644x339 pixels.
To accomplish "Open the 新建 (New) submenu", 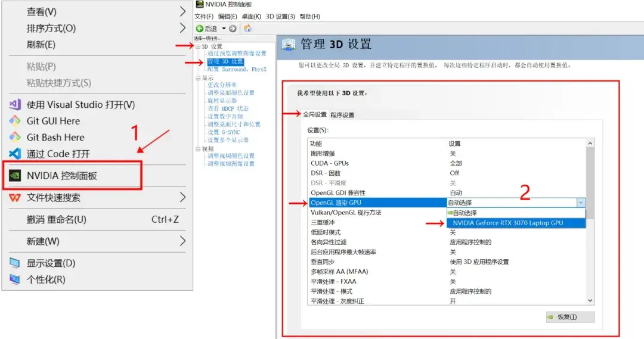I will 98,241.
